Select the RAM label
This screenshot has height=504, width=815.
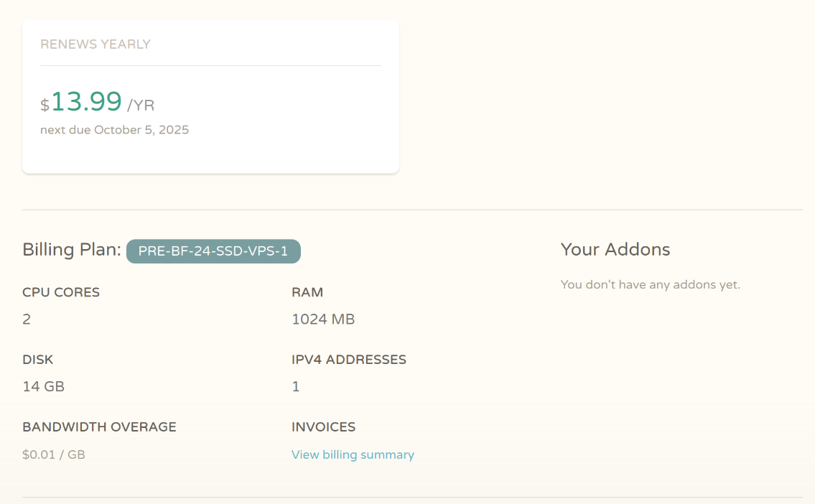pyautogui.click(x=307, y=292)
